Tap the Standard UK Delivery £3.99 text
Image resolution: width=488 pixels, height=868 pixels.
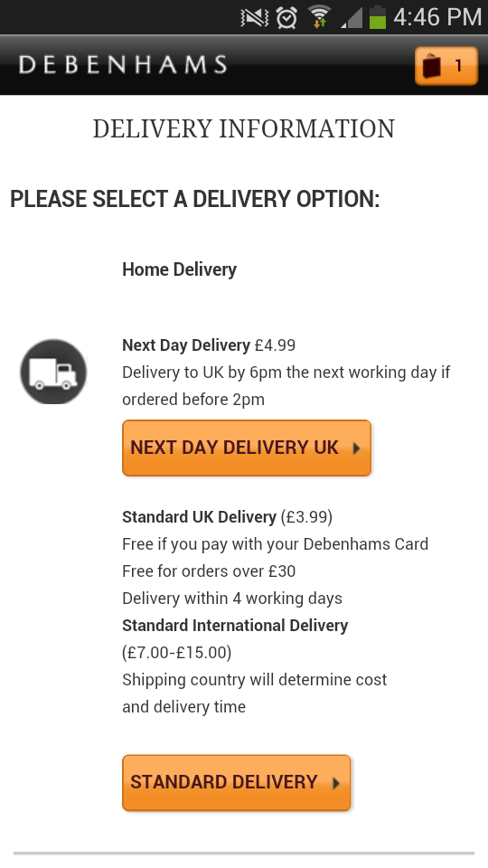pos(228,517)
